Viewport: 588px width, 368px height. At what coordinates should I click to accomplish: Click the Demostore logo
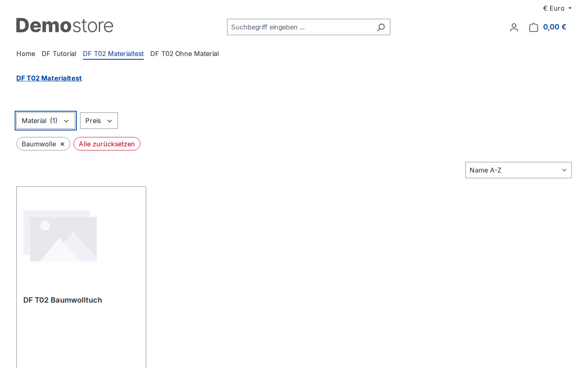[x=65, y=25]
